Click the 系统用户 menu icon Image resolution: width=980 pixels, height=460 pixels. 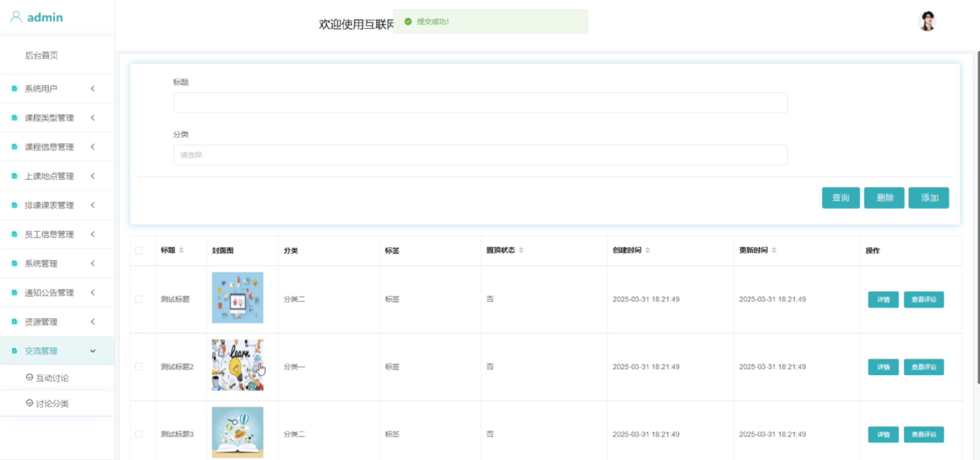(x=14, y=89)
